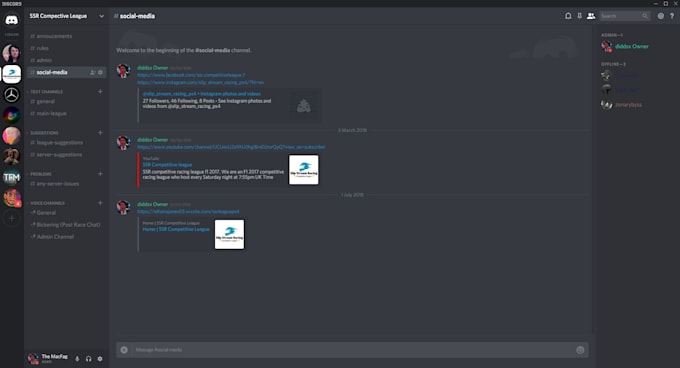Open the server-suggestions channel
The height and width of the screenshot is (368, 680).
tap(66, 155)
